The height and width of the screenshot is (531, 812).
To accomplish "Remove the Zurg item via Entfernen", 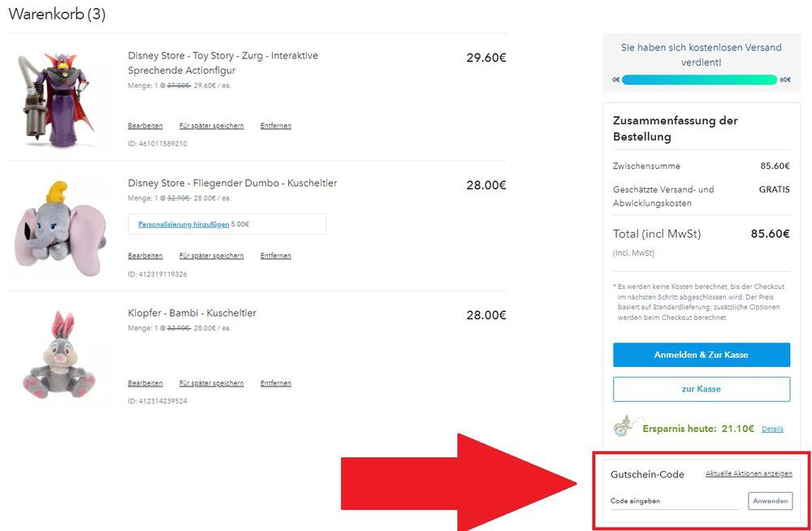I will coord(275,126).
